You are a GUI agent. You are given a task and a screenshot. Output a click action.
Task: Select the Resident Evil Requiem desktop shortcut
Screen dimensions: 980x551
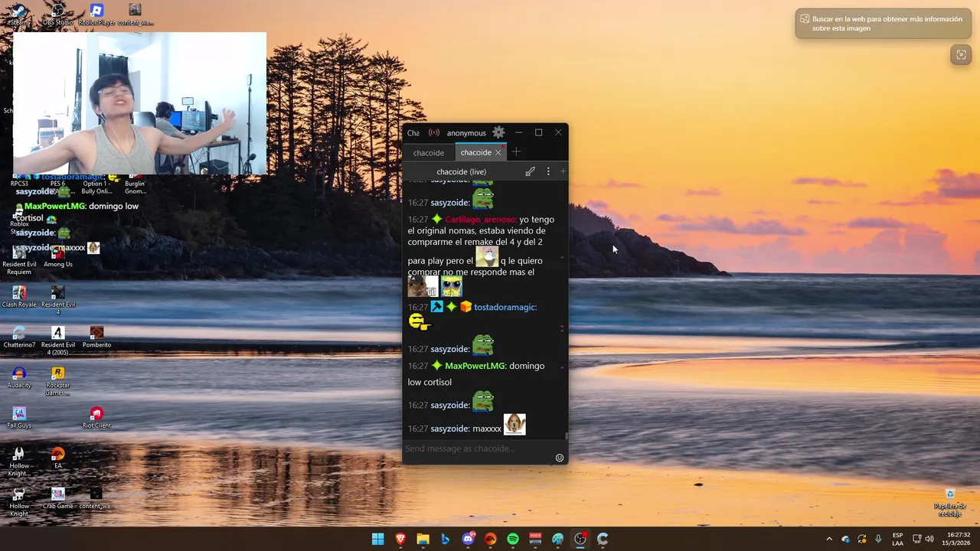[x=19, y=260]
